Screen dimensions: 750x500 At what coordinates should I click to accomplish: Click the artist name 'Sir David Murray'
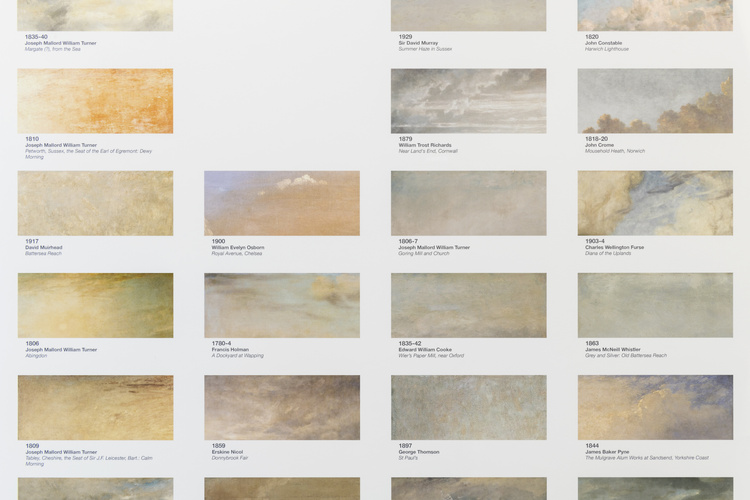pyautogui.click(x=418, y=43)
